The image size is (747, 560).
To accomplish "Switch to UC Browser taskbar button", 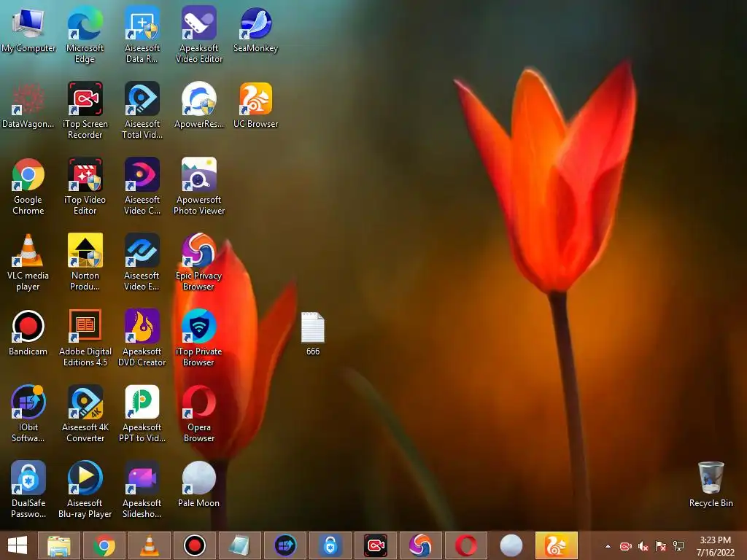I will tap(556, 545).
